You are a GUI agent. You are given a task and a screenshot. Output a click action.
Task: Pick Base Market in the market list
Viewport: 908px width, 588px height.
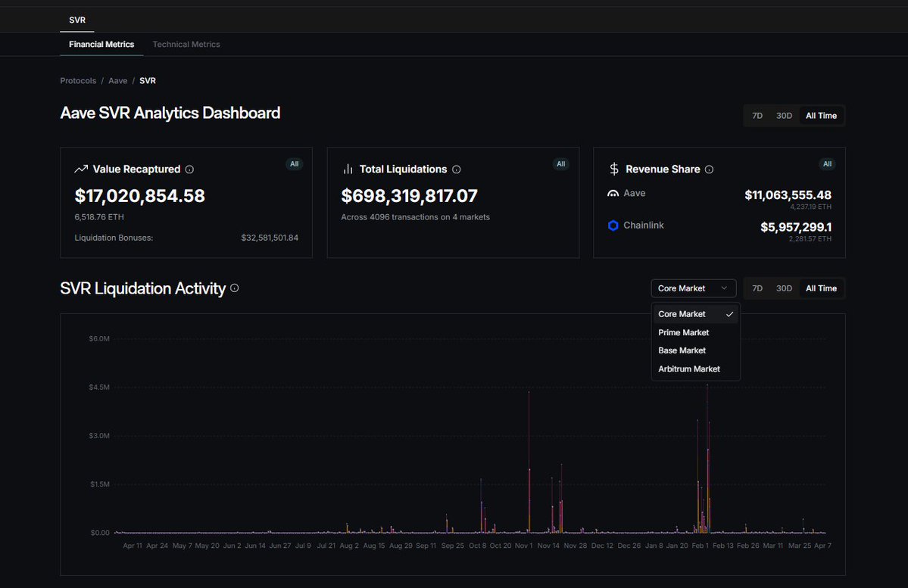coord(682,350)
